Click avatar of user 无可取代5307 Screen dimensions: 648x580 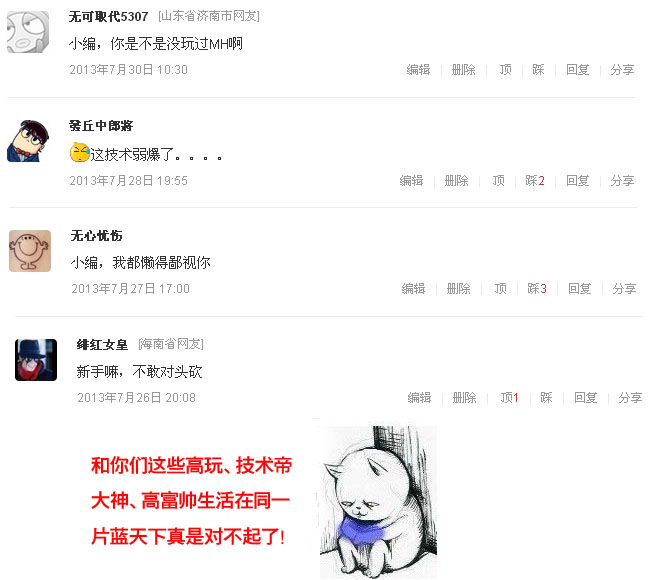[x=28, y=32]
